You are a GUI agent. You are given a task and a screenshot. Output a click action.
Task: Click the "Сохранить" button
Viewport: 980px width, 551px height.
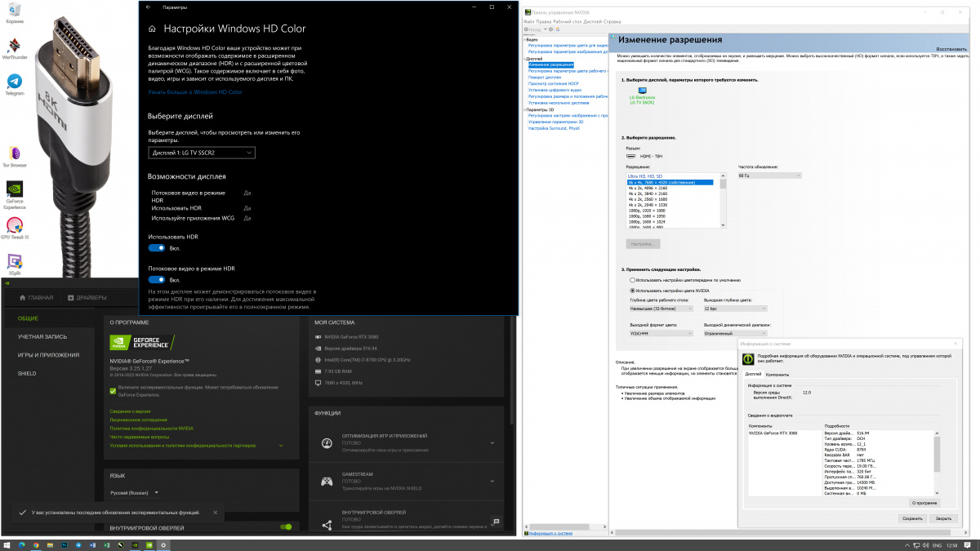912,518
